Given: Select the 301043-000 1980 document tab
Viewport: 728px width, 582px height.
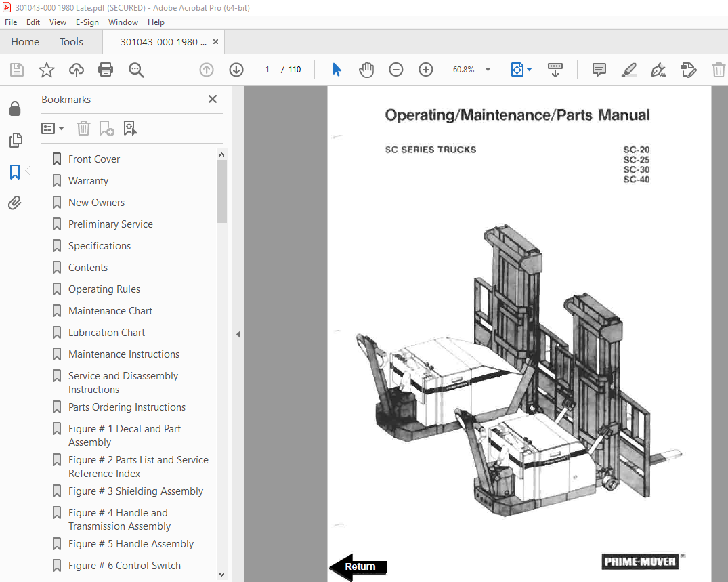Looking at the screenshot, I should tap(163, 42).
